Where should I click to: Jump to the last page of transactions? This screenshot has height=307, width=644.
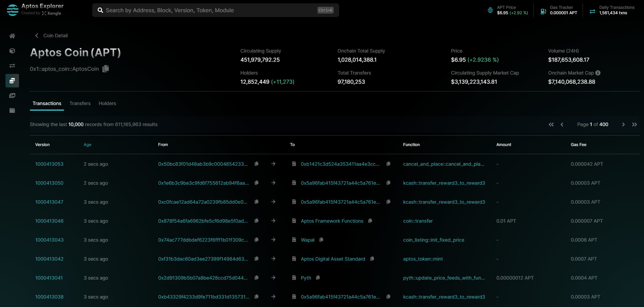[x=634, y=124]
